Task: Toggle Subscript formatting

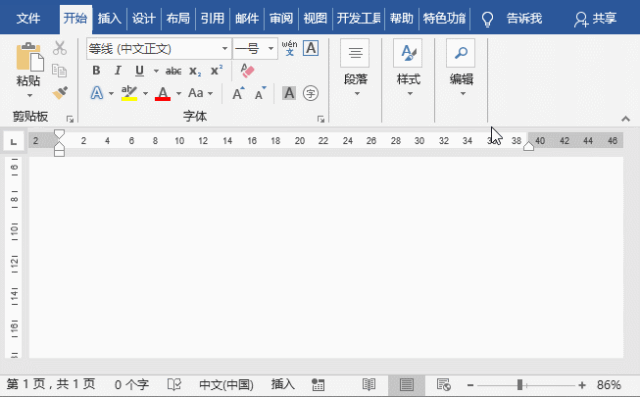Action: 195,71
